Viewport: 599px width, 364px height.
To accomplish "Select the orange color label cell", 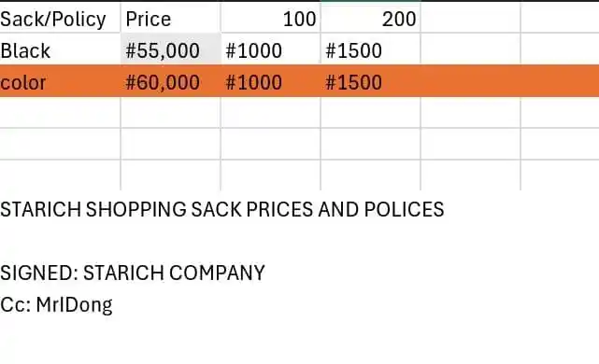I will click(60, 80).
